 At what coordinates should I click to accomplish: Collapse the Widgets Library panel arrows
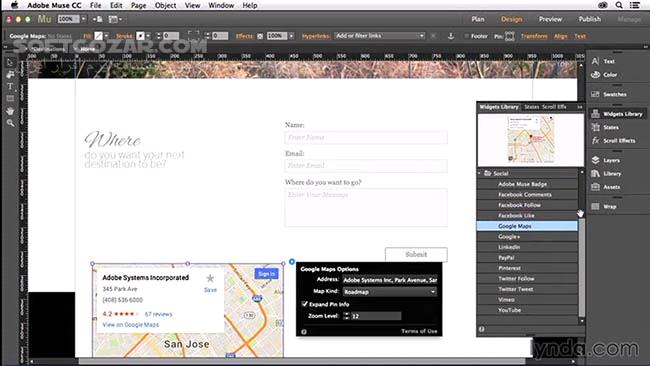tap(580, 107)
